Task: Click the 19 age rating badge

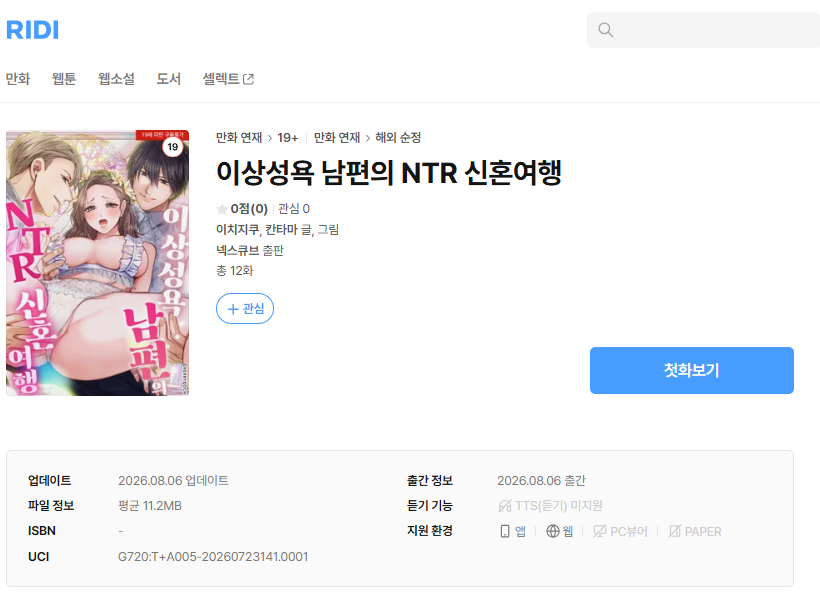Action: click(x=173, y=147)
